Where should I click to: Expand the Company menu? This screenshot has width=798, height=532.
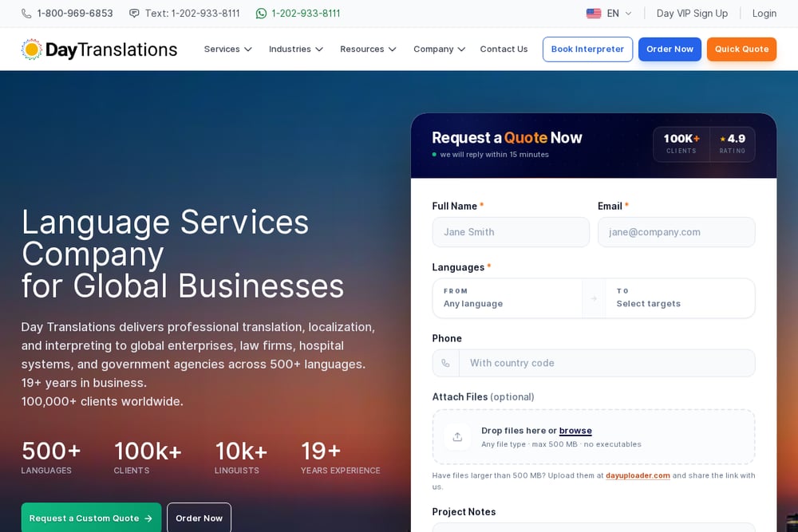439,49
